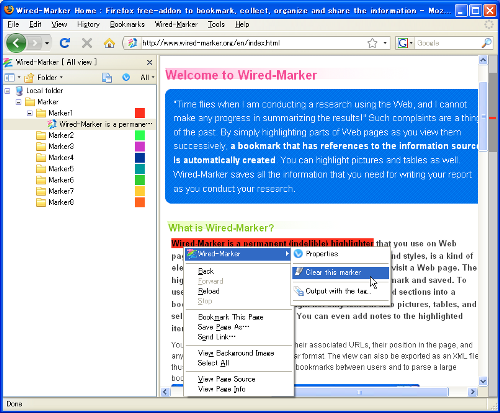Click the bookmark star in address bar

click(x=372, y=43)
